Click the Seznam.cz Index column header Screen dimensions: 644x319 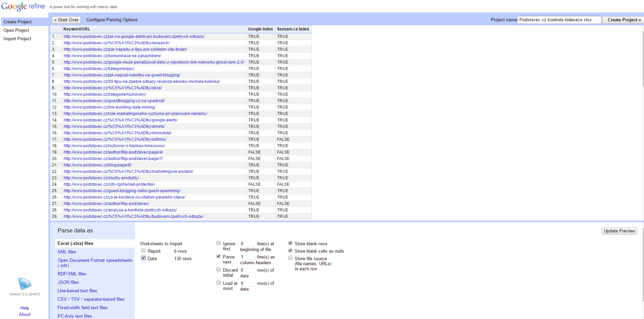pyautogui.click(x=293, y=29)
